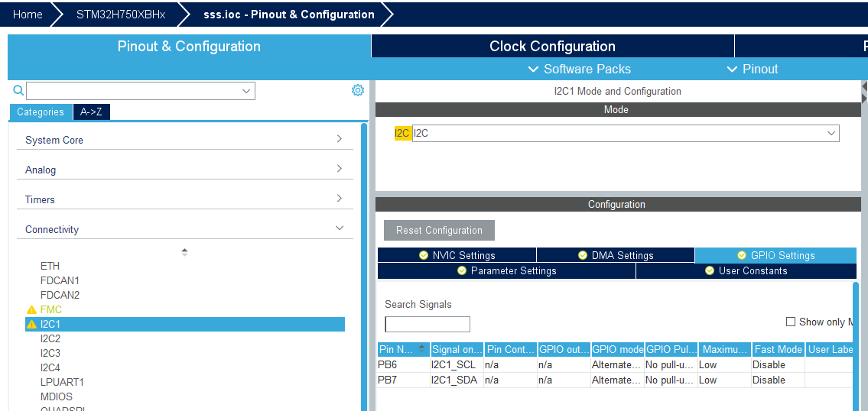Select the PB7 pin row
Screen dimensions: 868x411
click(615, 380)
